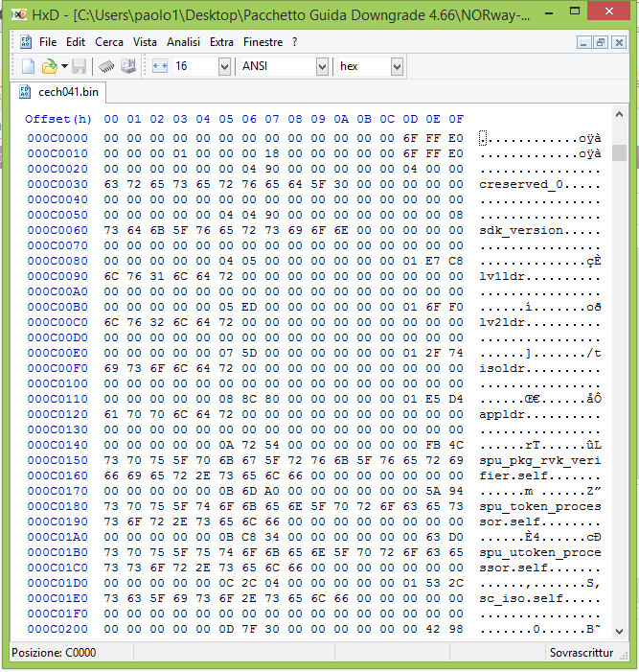The image size is (639, 672).
Task: Open the ANSI charset dropdown
Action: click(x=322, y=66)
